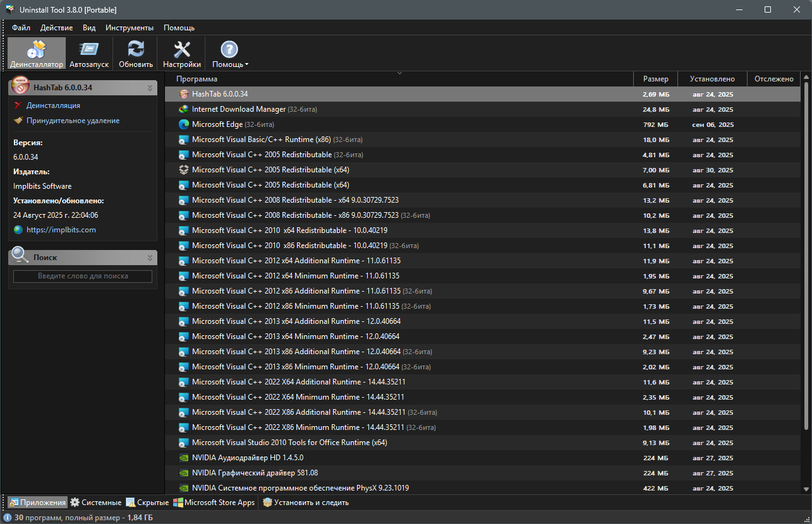This screenshot has height=524, width=812.
Task: Click the scroll down arrow of program list
Action: tap(806, 489)
